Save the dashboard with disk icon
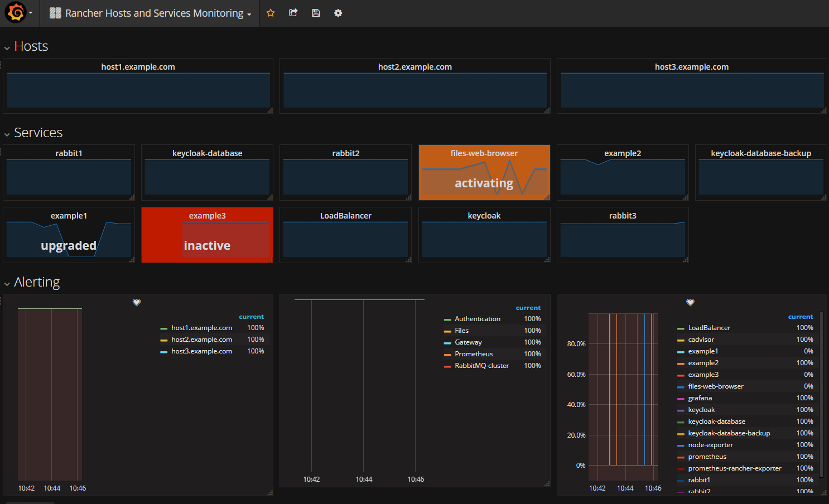The width and height of the screenshot is (829, 504). coord(316,13)
